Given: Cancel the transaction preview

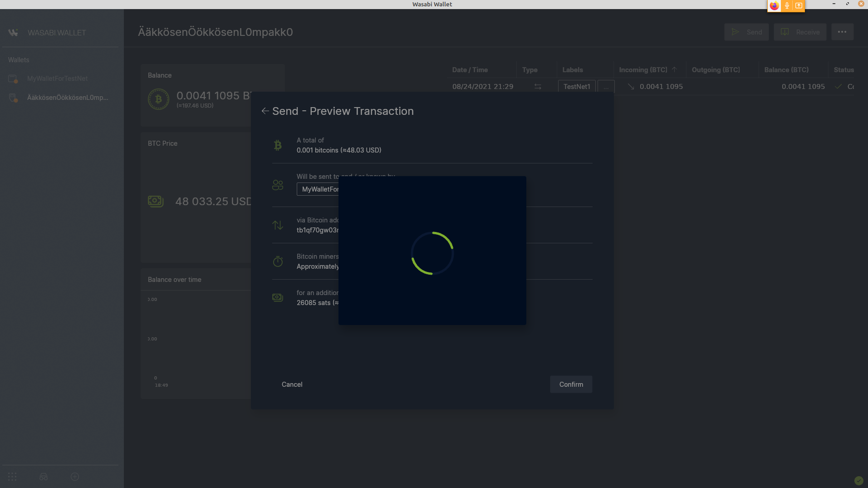Looking at the screenshot, I should [x=292, y=384].
